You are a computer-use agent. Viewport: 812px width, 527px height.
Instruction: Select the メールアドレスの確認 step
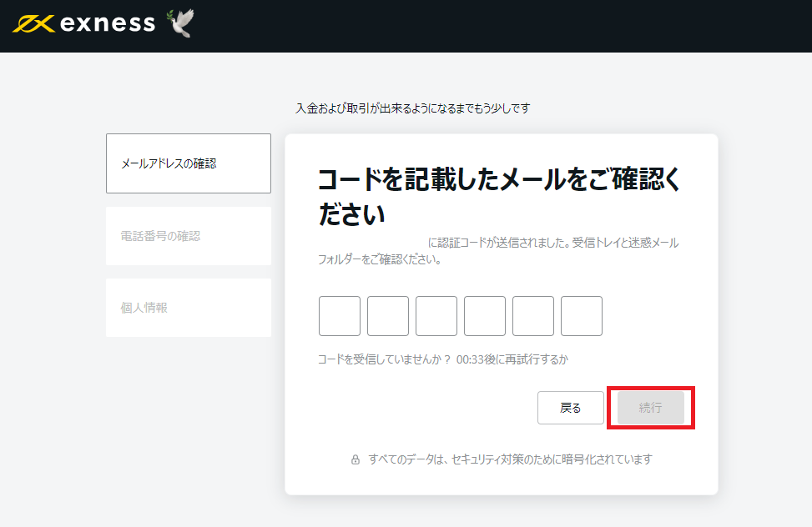coord(189,163)
